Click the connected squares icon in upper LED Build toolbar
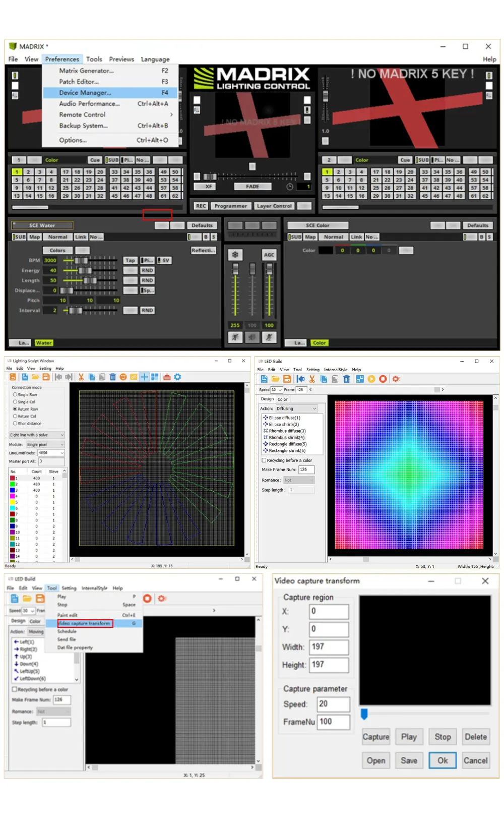Viewport: 504px width, 824px height. (x=360, y=379)
